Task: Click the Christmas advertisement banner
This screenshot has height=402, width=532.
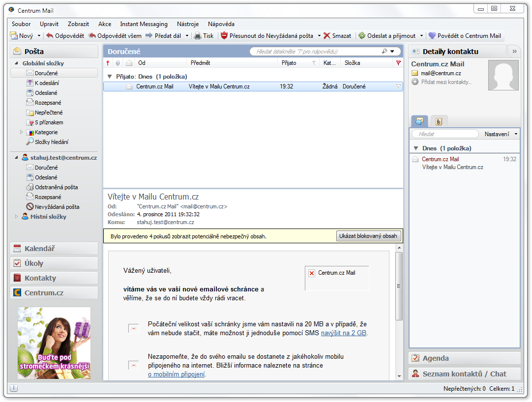Action: coord(54,343)
